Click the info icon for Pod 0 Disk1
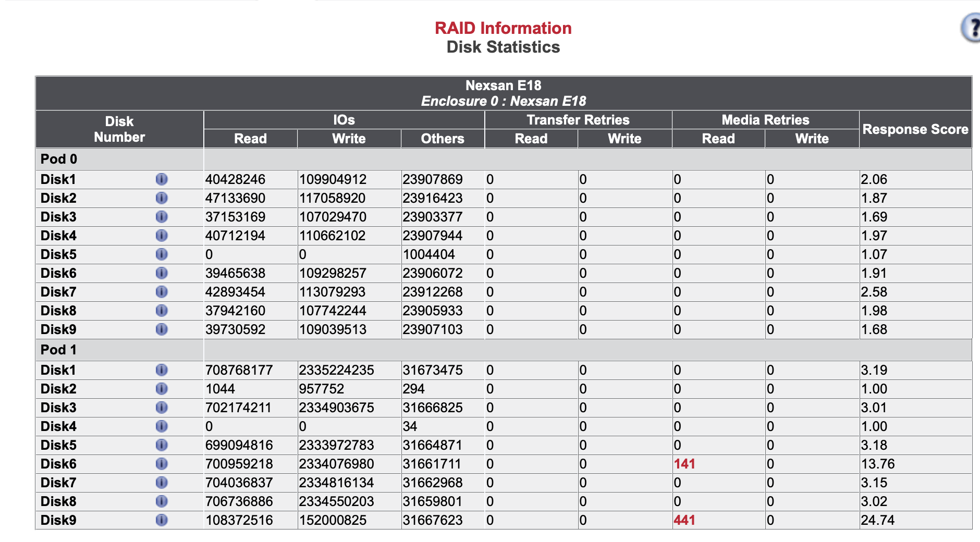980x542 pixels. click(x=162, y=179)
